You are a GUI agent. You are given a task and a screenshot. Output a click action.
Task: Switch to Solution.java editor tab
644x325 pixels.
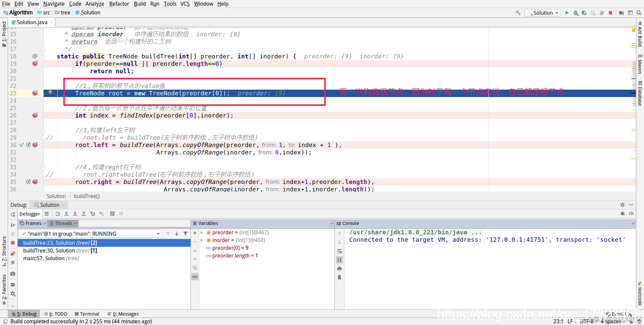tap(32, 22)
